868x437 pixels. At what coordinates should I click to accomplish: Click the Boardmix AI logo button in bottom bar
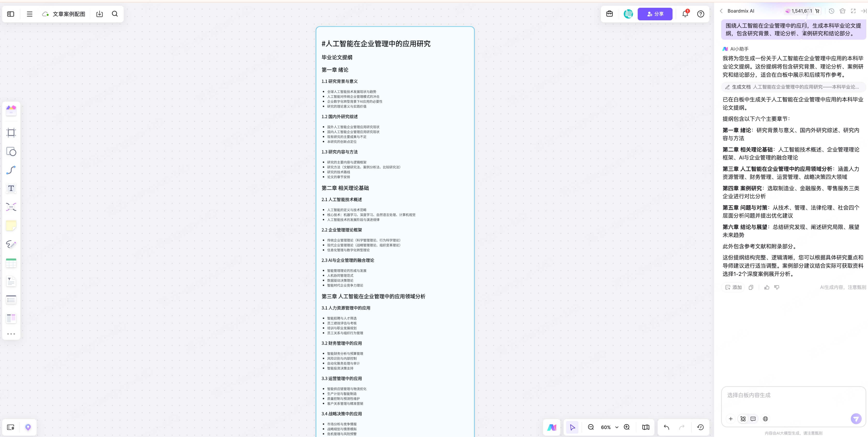coord(552,427)
